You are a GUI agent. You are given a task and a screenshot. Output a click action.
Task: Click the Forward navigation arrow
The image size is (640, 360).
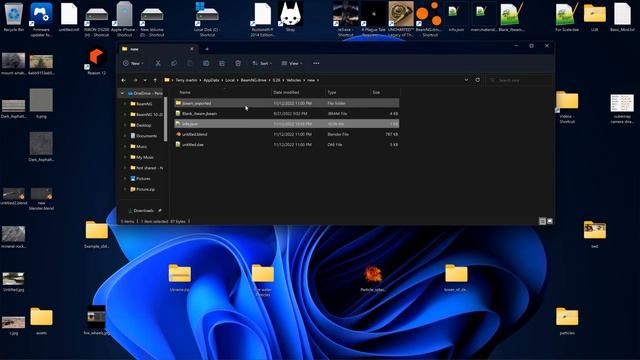coord(135,80)
